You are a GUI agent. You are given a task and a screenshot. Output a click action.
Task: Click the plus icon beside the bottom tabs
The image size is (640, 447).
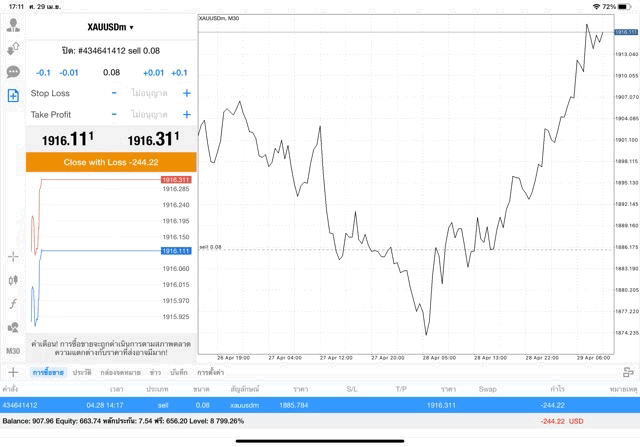pyautogui.click(x=12, y=372)
